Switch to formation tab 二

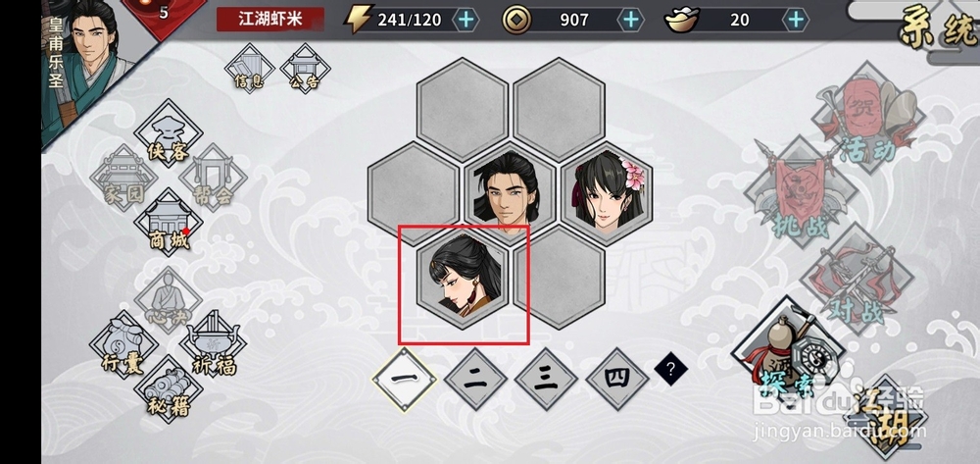pos(476,379)
